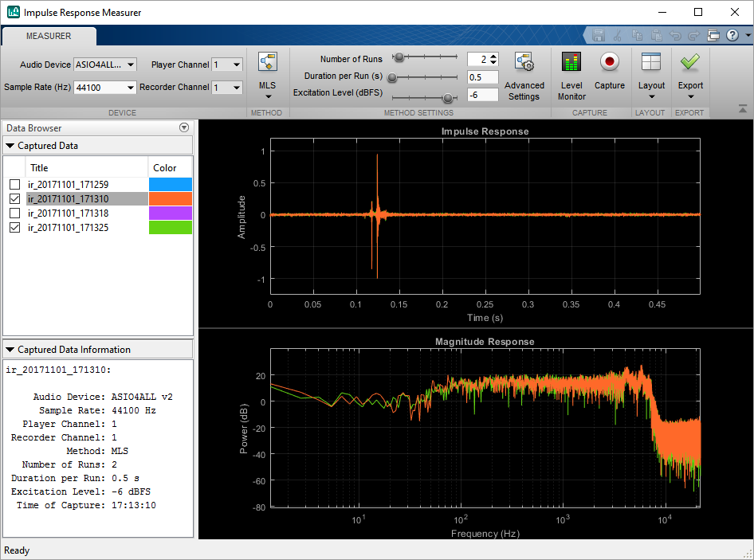Screen dimensions: 754x560
Task: Open Help using the question mark icon
Action: 732,35
